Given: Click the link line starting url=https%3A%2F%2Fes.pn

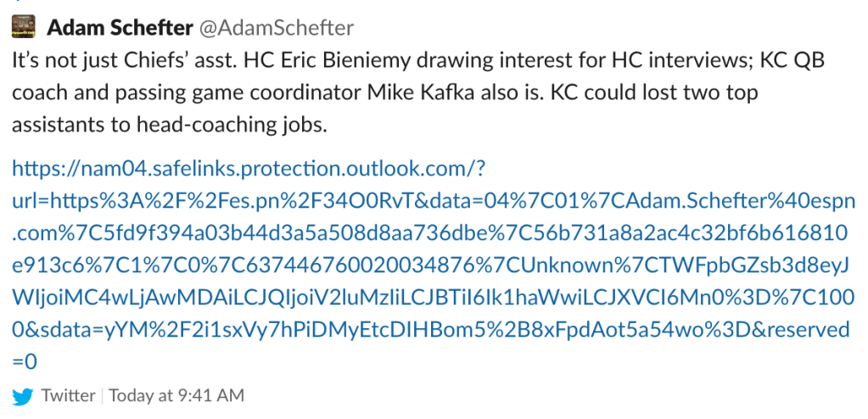Looking at the screenshot, I should coord(434,201).
